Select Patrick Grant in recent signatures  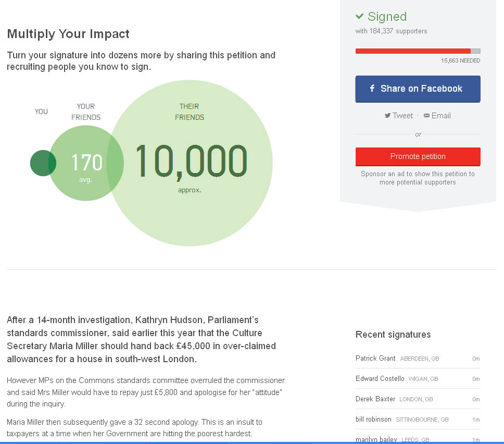pos(375,358)
